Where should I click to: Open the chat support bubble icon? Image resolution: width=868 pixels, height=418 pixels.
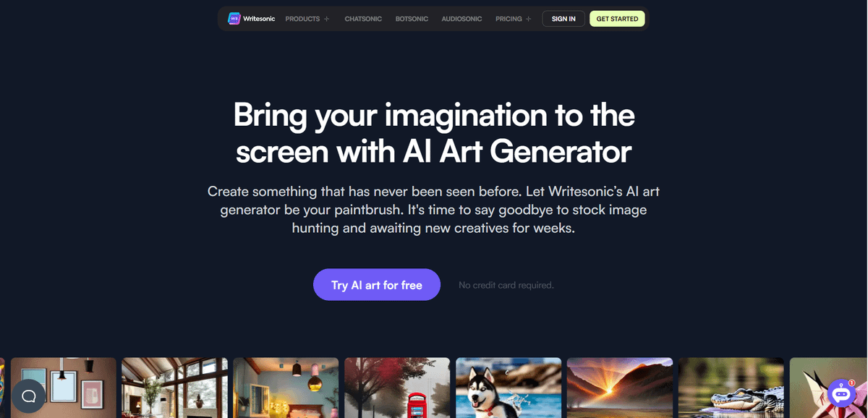(29, 396)
